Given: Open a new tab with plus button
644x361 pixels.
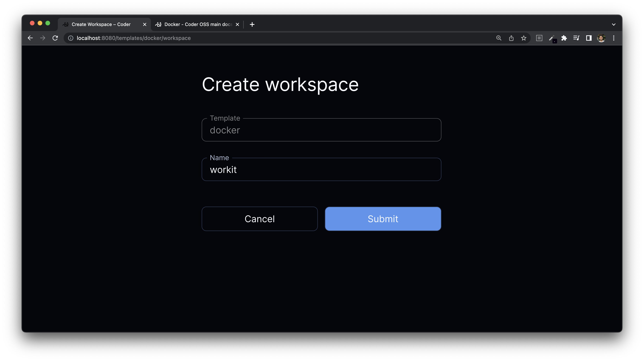Looking at the screenshot, I should click(x=252, y=24).
